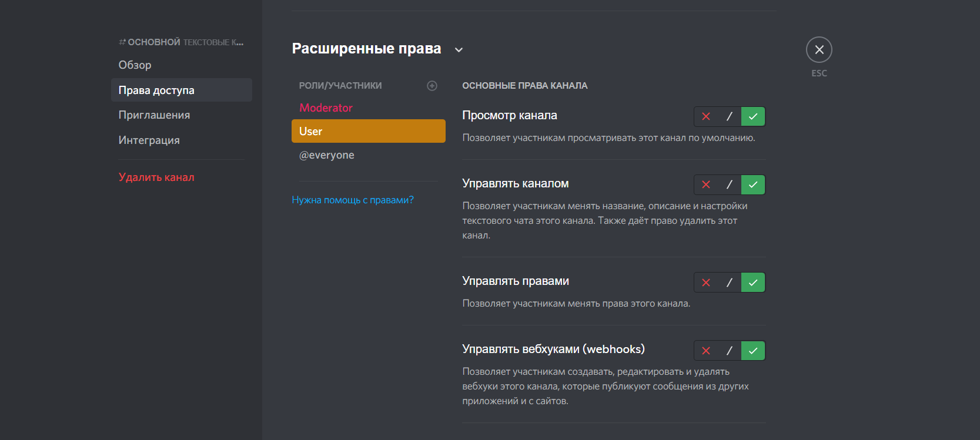Set Manage Permissions to neutral slash

coord(730,283)
